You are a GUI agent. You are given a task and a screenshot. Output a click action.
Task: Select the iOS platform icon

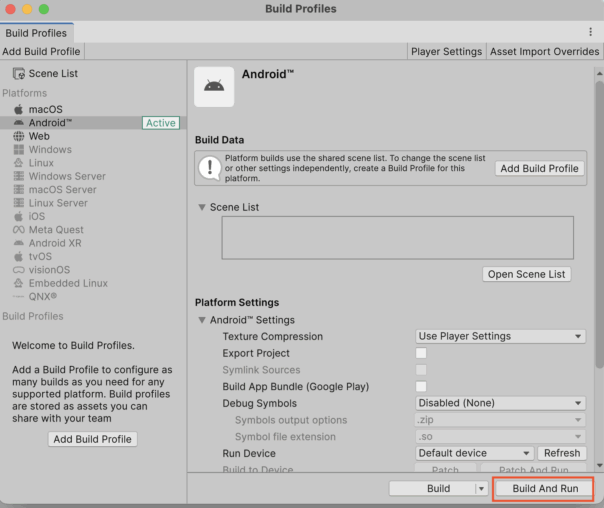[x=18, y=216]
